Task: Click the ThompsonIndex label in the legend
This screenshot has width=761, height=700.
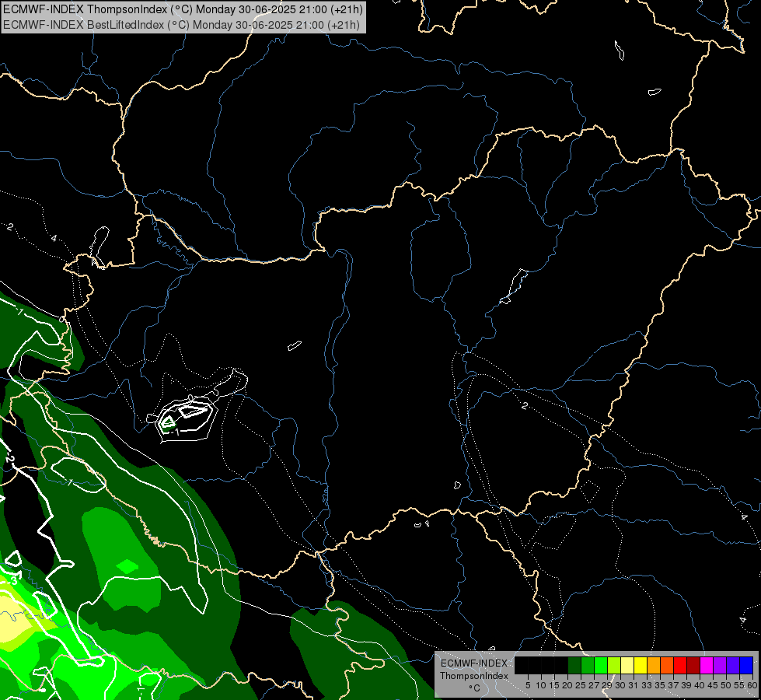Action: pos(474,676)
